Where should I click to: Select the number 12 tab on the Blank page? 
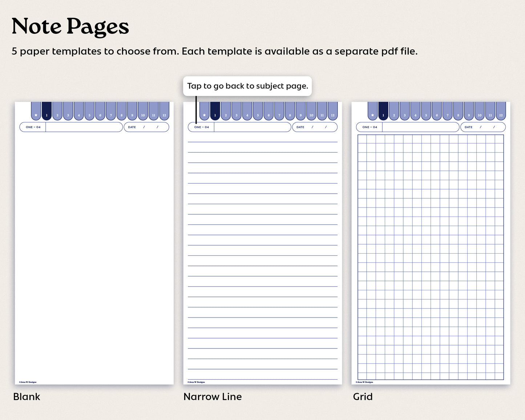click(x=164, y=114)
